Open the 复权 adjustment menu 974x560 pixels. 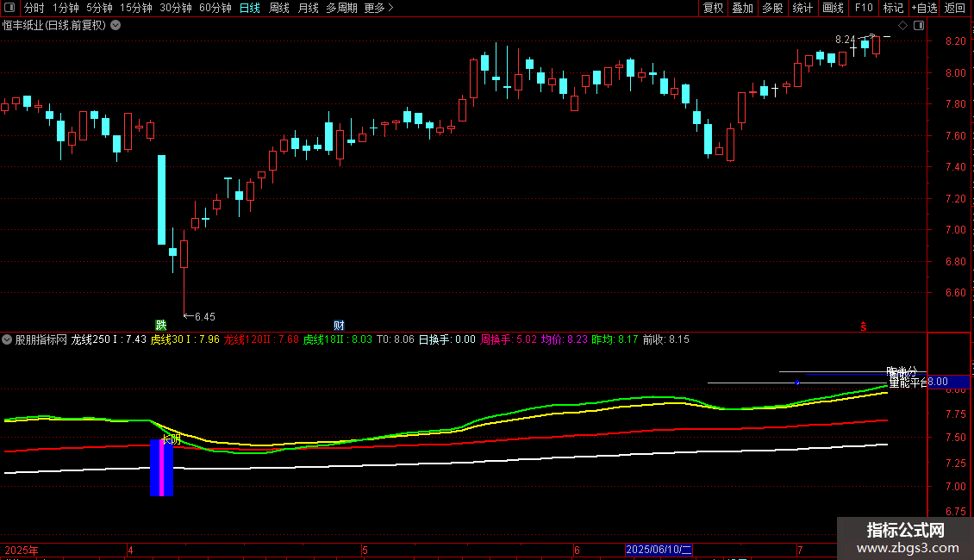(x=713, y=8)
